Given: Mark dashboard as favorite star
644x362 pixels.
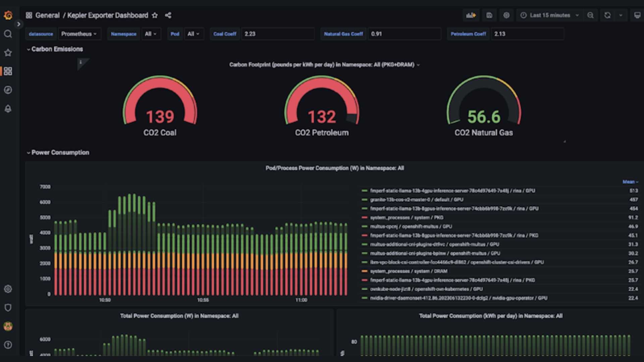Looking at the screenshot, I should click(155, 15).
